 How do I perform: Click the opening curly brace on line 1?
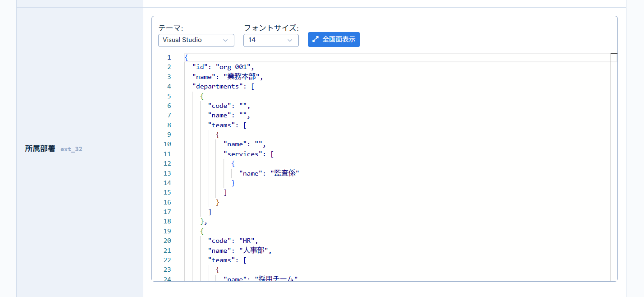point(186,57)
